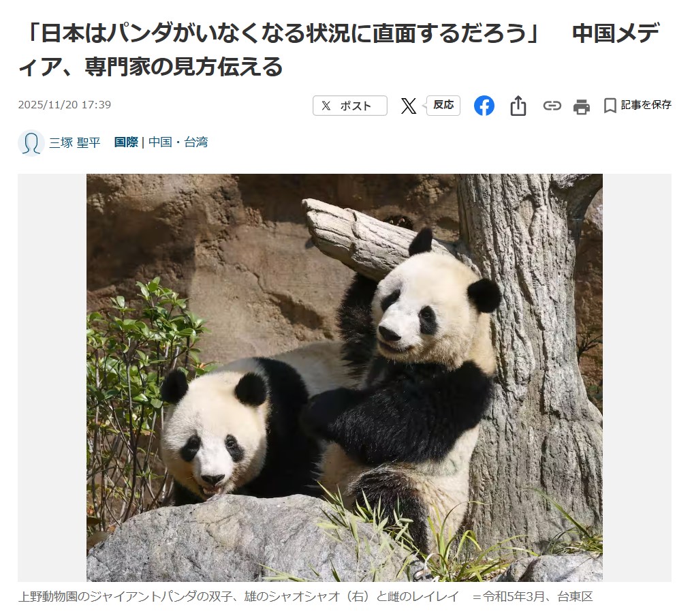The width and height of the screenshot is (692, 616).
Task: Share the article on Facebook
Action: 484,106
